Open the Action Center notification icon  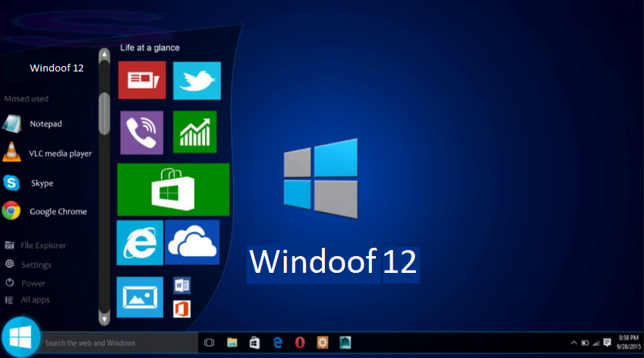[x=607, y=342]
